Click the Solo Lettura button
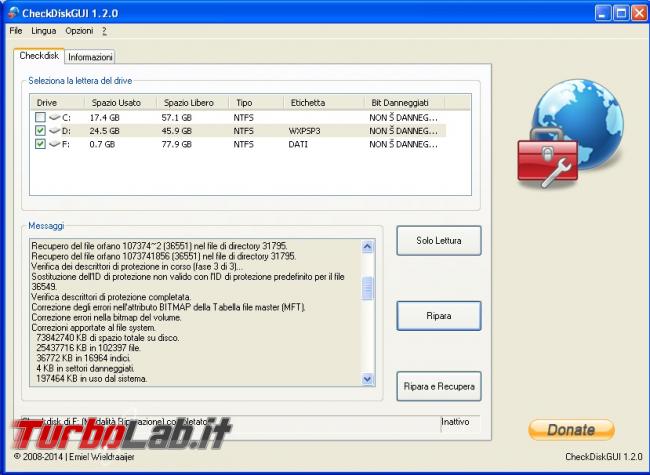This screenshot has width=650, height=475. pos(439,240)
